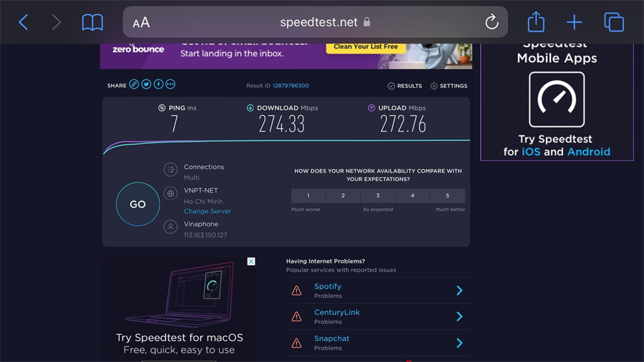Tap the Safari forward arrow
The width and height of the screenshot is (644, 362).
pyautogui.click(x=57, y=22)
